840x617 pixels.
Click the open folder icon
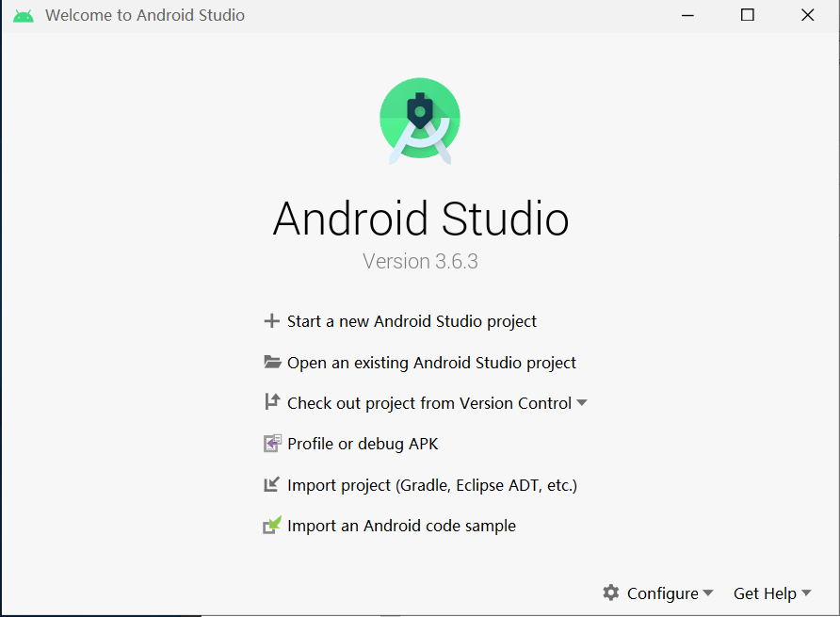click(x=272, y=363)
